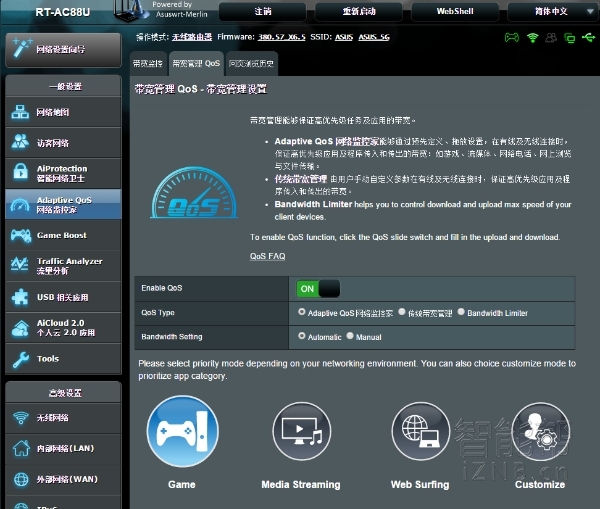The width and height of the screenshot is (600, 509).
Task: Click the QoS Type row label
Action: pos(158,313)
